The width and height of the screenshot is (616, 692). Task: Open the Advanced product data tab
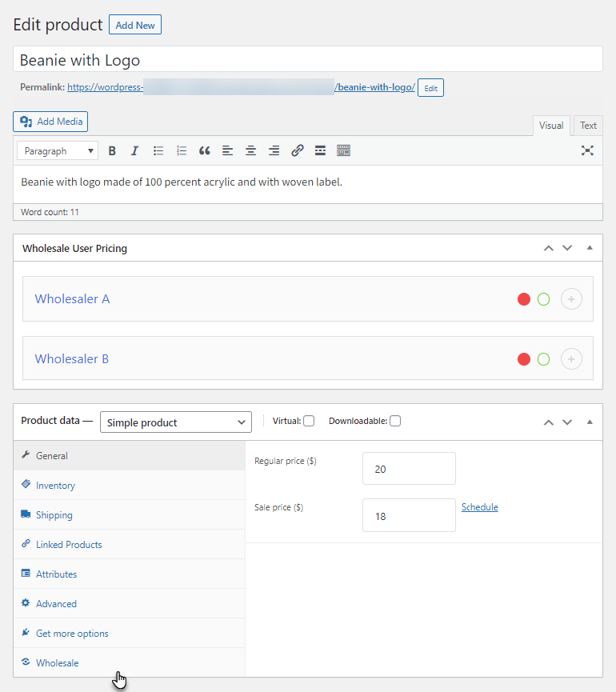(130, 603)
